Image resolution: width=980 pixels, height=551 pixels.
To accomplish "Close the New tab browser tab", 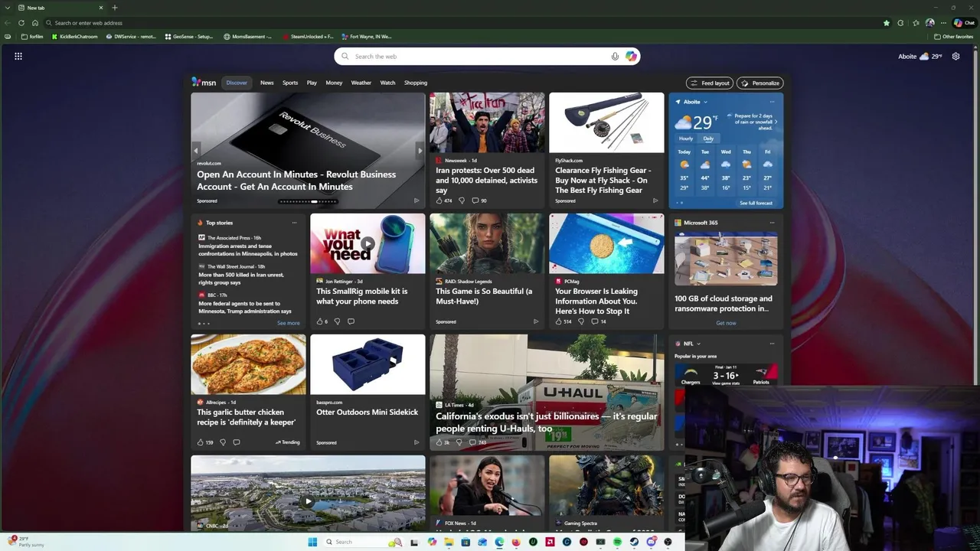I will point(100,8).
